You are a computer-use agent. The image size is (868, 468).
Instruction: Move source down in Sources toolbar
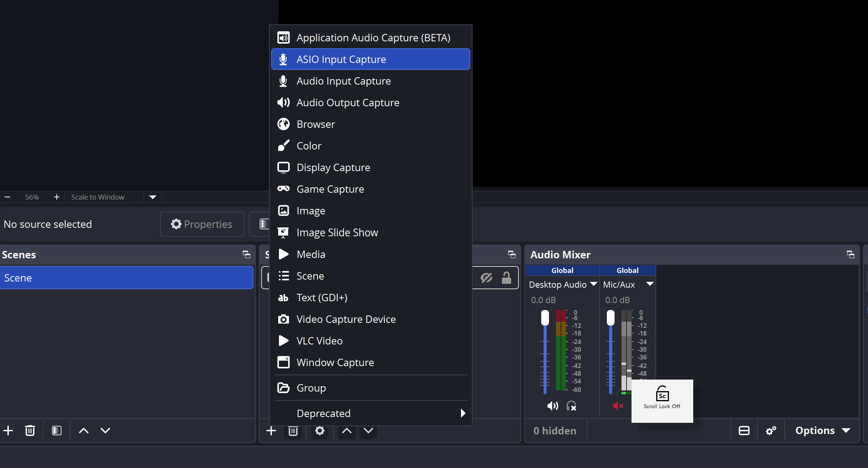(368, 431)
